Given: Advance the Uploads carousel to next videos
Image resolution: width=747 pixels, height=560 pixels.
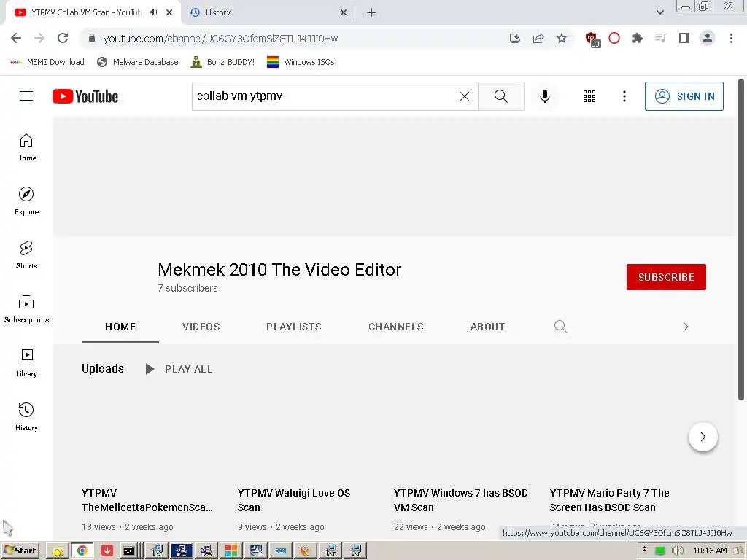Looking at the screenshot, I should [703, 437].
